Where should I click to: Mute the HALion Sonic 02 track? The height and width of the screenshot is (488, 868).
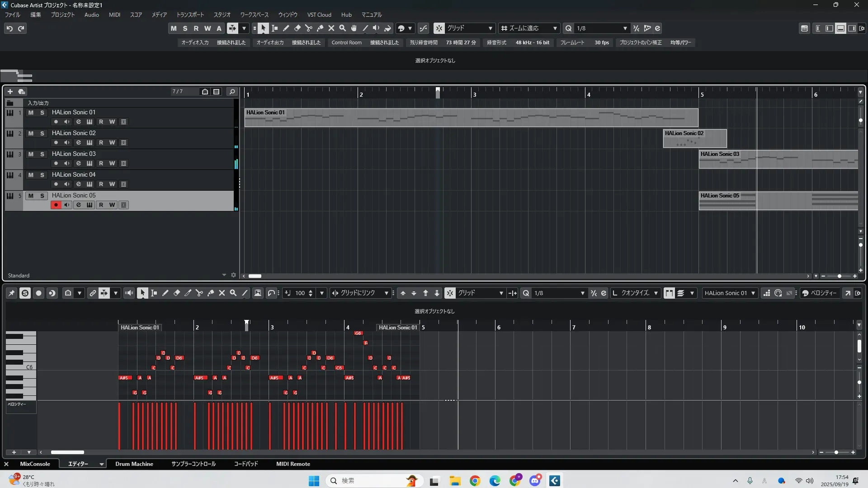coord(31,133)
